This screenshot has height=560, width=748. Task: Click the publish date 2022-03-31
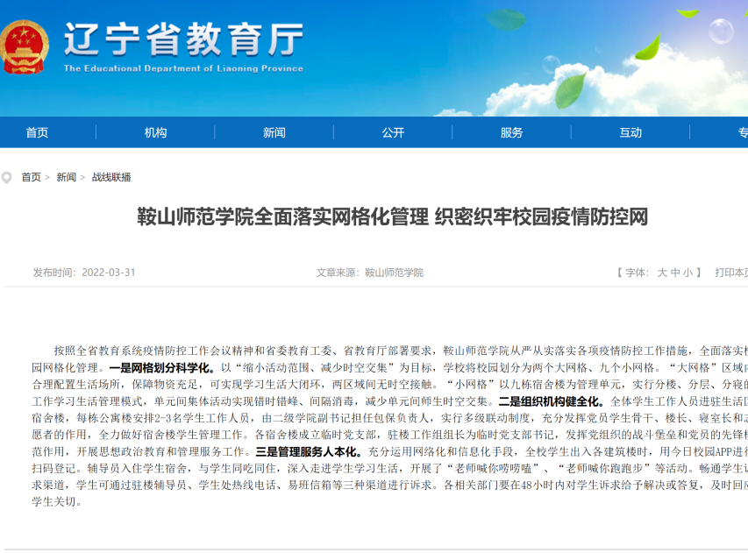point(109,273)
